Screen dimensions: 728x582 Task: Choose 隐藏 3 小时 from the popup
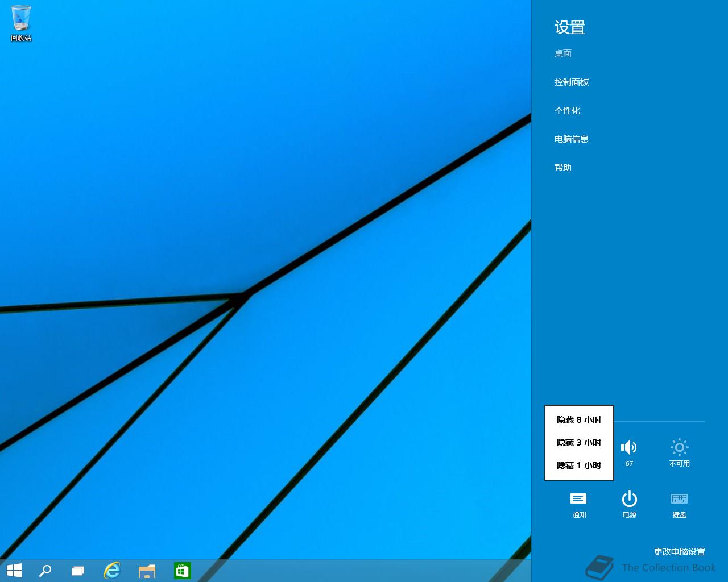(x=579, y=443)
